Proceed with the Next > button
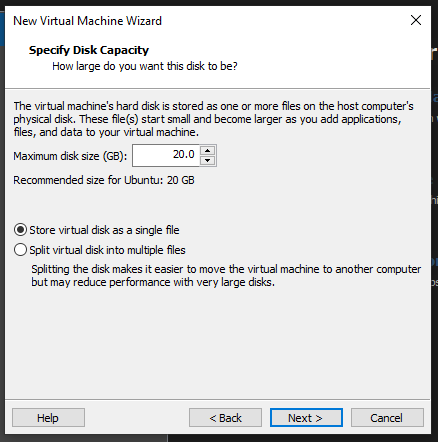The height and width of the screenshot is (442, 438). pyautogui.click(x=306, y=417)
